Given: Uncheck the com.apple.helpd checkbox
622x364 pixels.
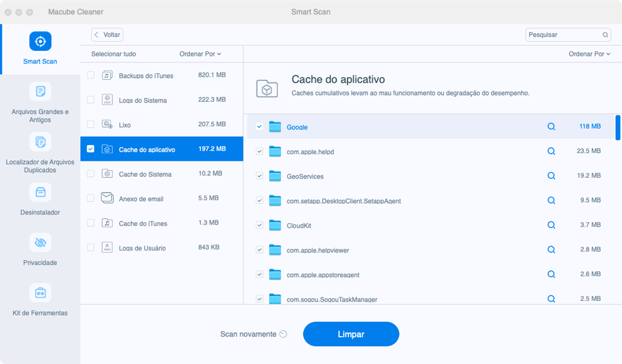Looking at the screenshot, I should (259, 151).
